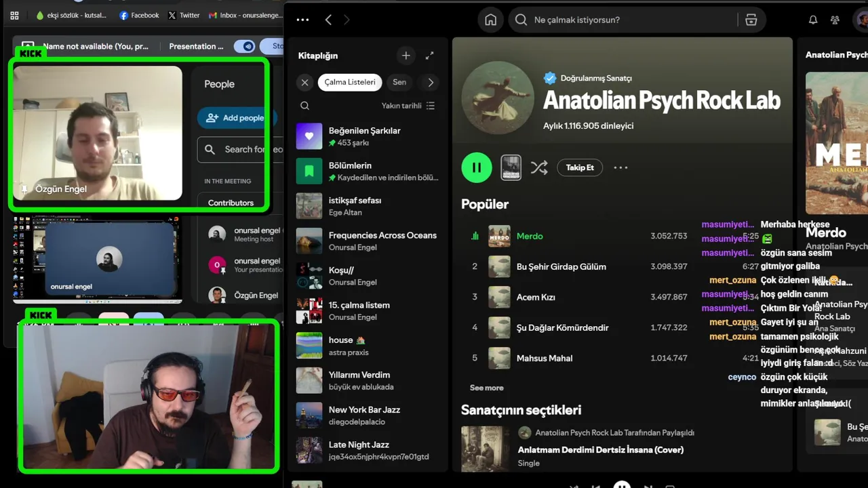Open more options dots beside Takip Et

pyautogui.click(x=620, y=167)
